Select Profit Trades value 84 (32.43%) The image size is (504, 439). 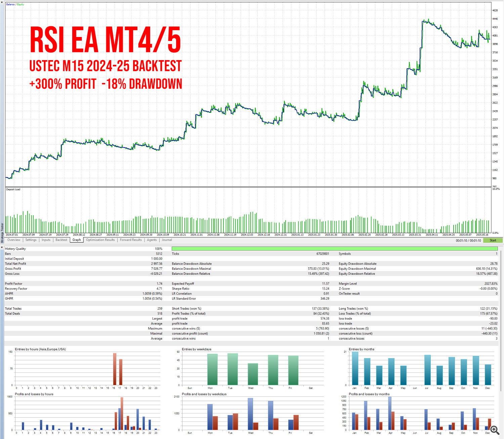[321, 313]
